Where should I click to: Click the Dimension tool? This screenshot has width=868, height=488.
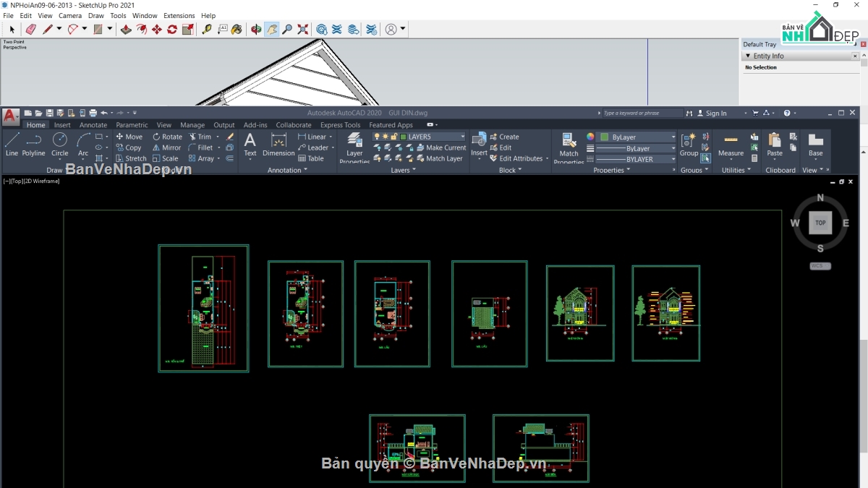click(278, 145)
